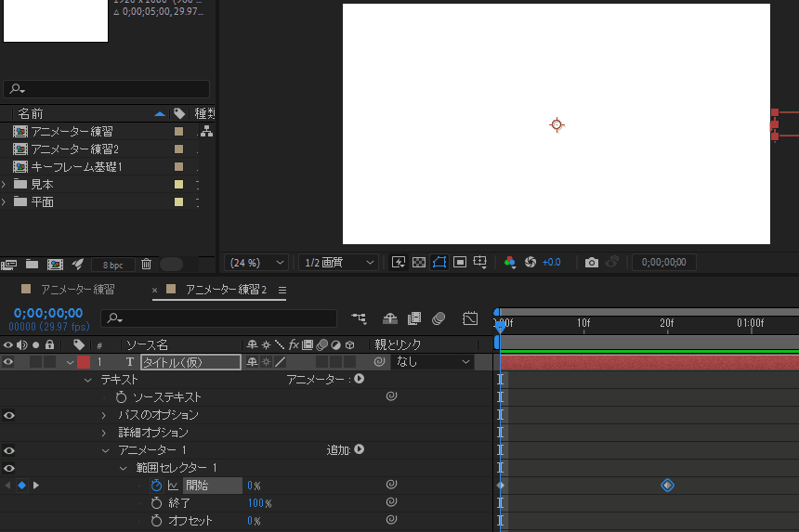Select the アニメーター練習2 timeline tab
The height and width of the screenshot is (532, 799).
click(x=227, y=290)
